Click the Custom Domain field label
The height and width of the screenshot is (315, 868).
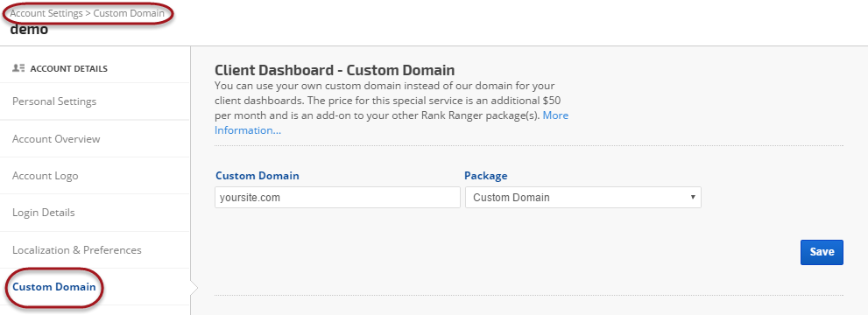pyautogui.click(x=257, y=176)
